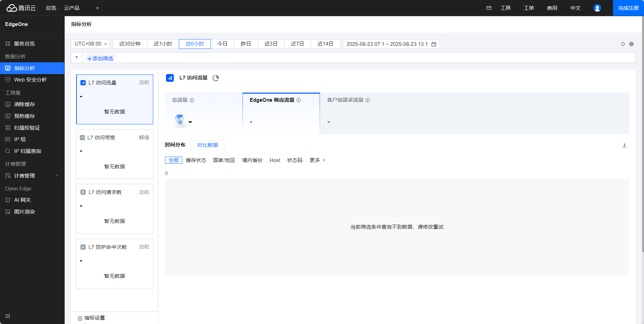This screenshot has height=324, width=644.
Task: Select the L7 访问带宽 metric card
Action: pos(115,154)
